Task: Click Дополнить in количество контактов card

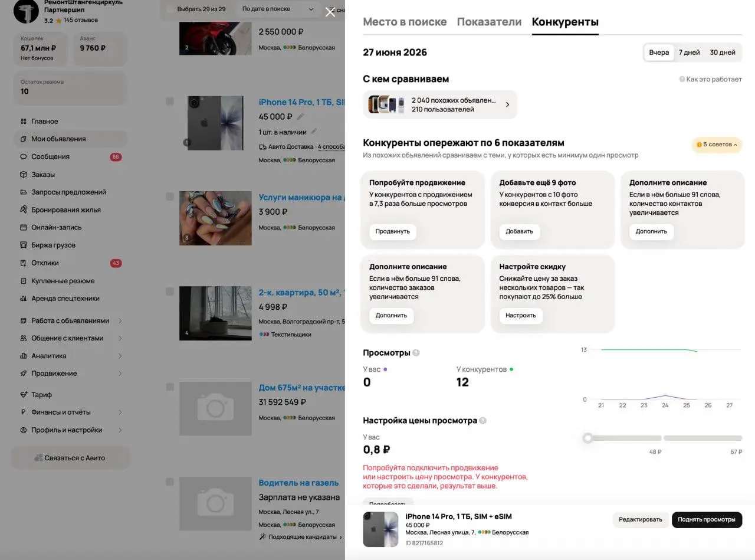Action: pyautogui.click(x=651, y=231)
